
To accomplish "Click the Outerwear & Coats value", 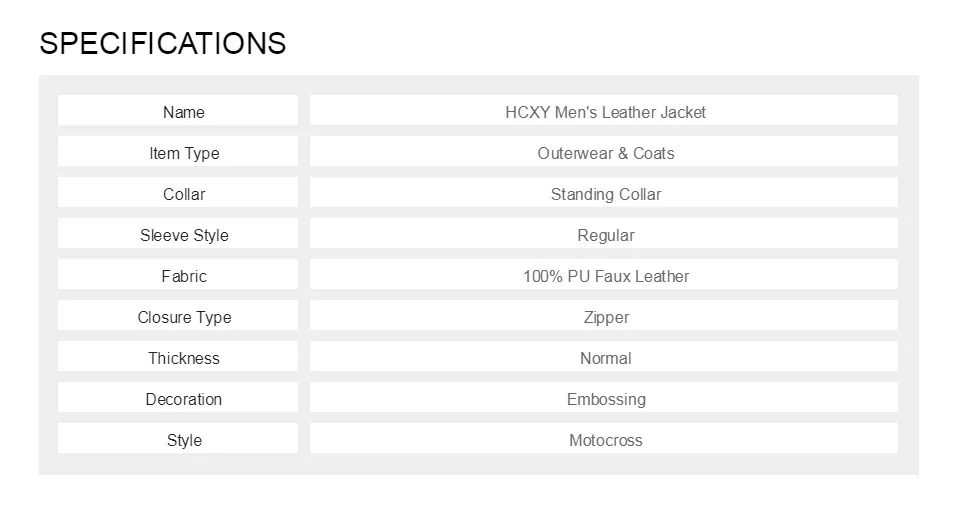I will tap(605, 153).
